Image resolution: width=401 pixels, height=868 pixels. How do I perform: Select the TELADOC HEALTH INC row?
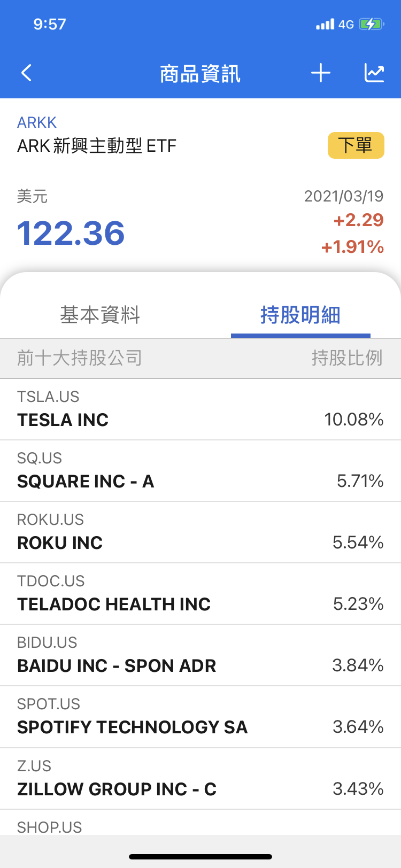200,594
